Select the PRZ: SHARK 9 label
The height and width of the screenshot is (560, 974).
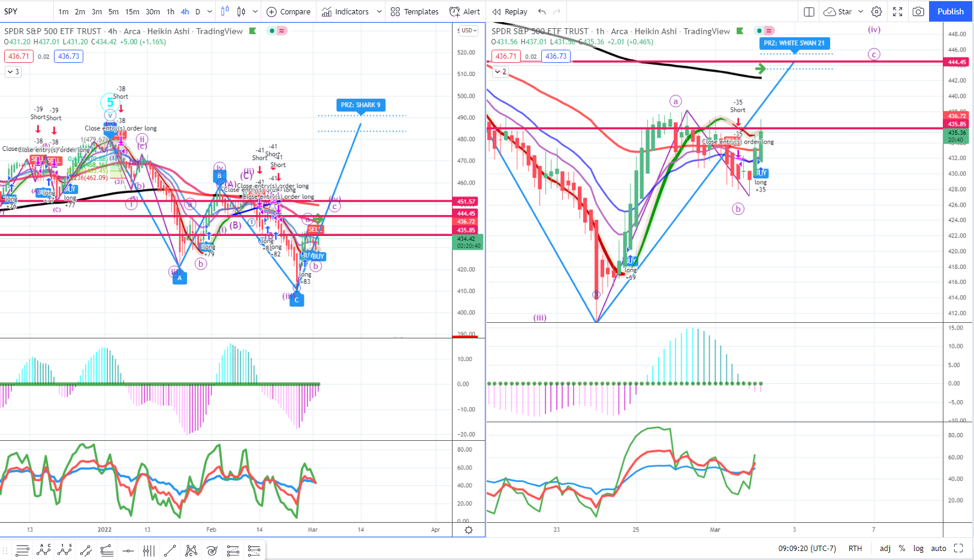tap(360, 105)
